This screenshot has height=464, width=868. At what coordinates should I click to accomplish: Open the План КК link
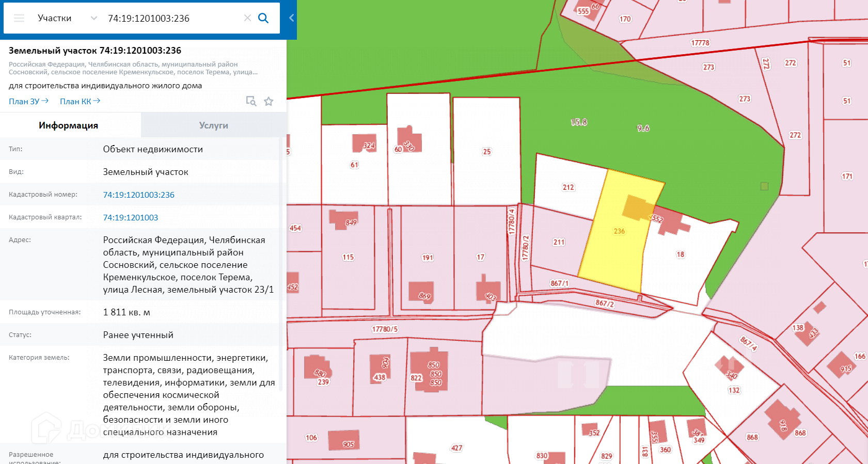pos(80,101)
